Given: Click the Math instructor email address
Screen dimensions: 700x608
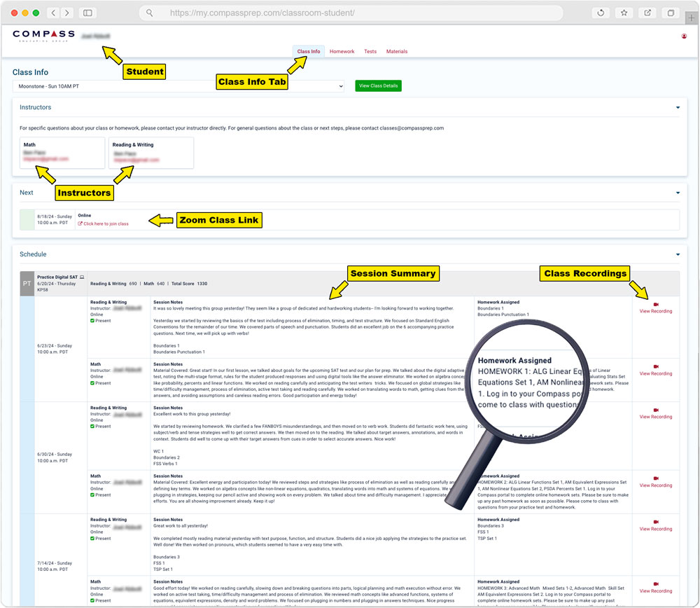Looking at the screenshot, I should coord(46,159).
